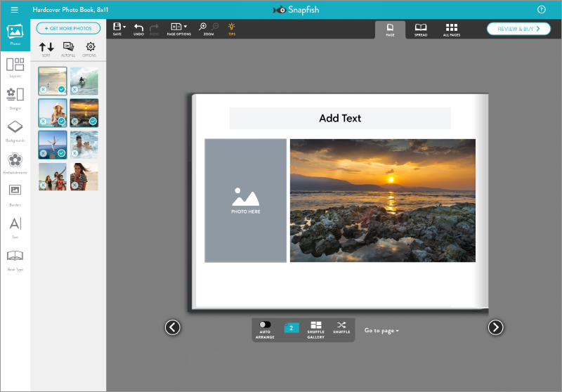Click the Shuffle icon
The height and width of the screenshot is (392, 562).
(x=341, y=327)
